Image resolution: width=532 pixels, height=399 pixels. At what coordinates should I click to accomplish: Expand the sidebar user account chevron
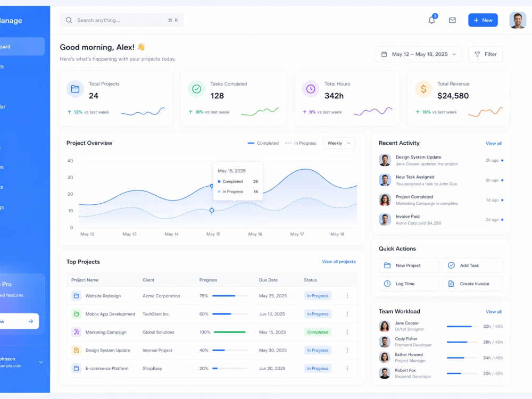41,362
